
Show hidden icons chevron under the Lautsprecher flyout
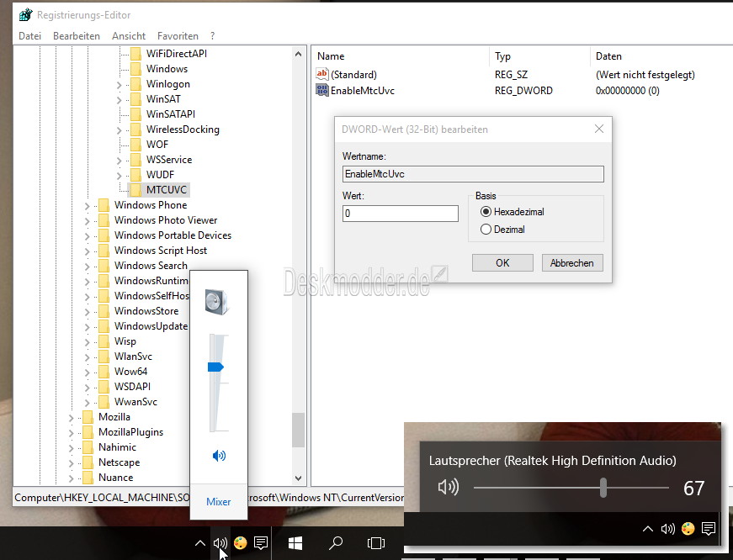(x=647, y=529)
